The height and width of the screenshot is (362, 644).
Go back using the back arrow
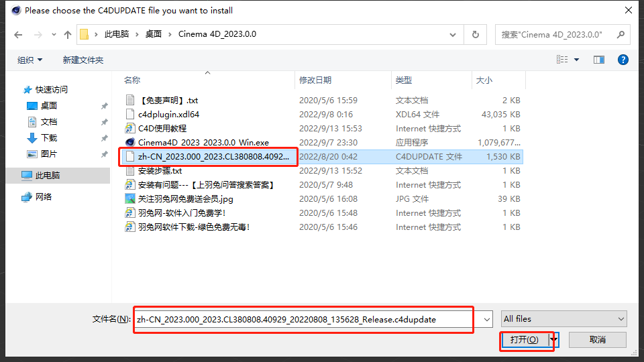coord(18,35)
